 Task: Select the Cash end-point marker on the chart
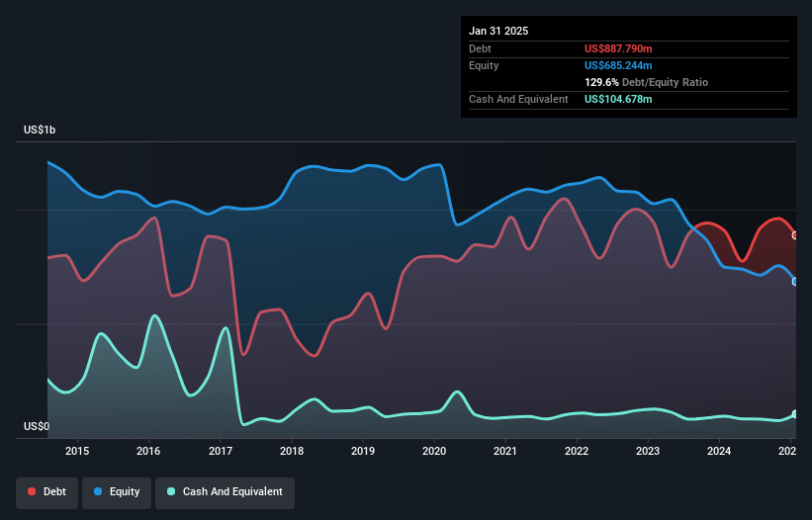(795, 414)
